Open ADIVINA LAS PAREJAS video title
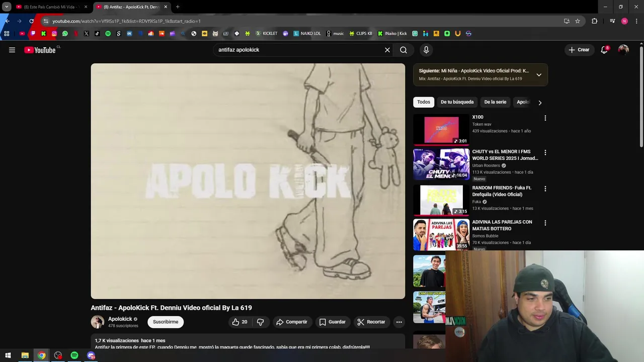Image resolution: width=644 pixels, height=362 pixels. 502,225
